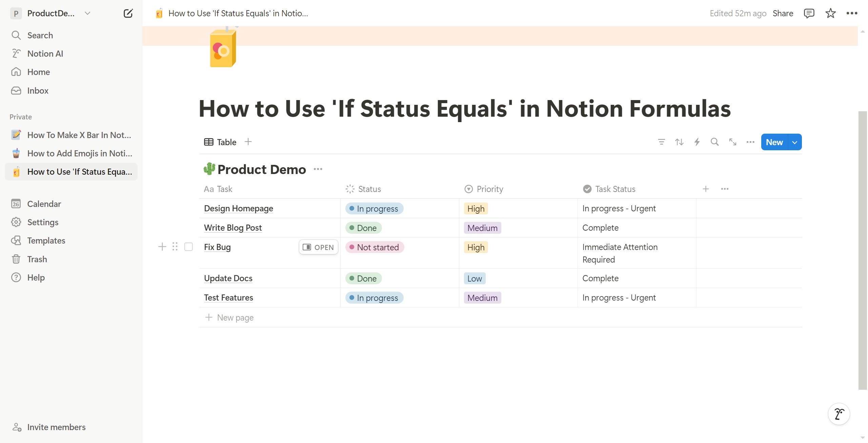The image size is (868, 443).
Task: Open automations lightning bolt icon
Action: pyautogui.click(x=697, y=142)
